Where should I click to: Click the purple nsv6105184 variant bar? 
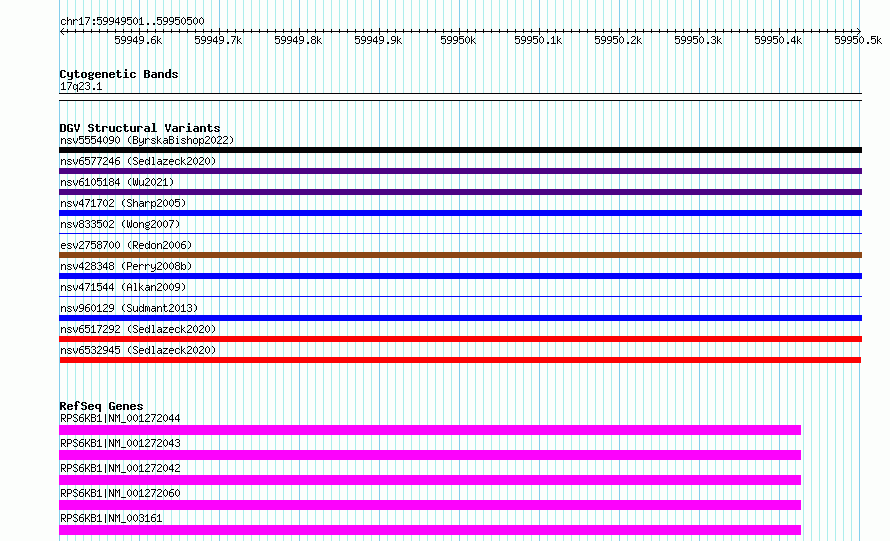point(460,192)
